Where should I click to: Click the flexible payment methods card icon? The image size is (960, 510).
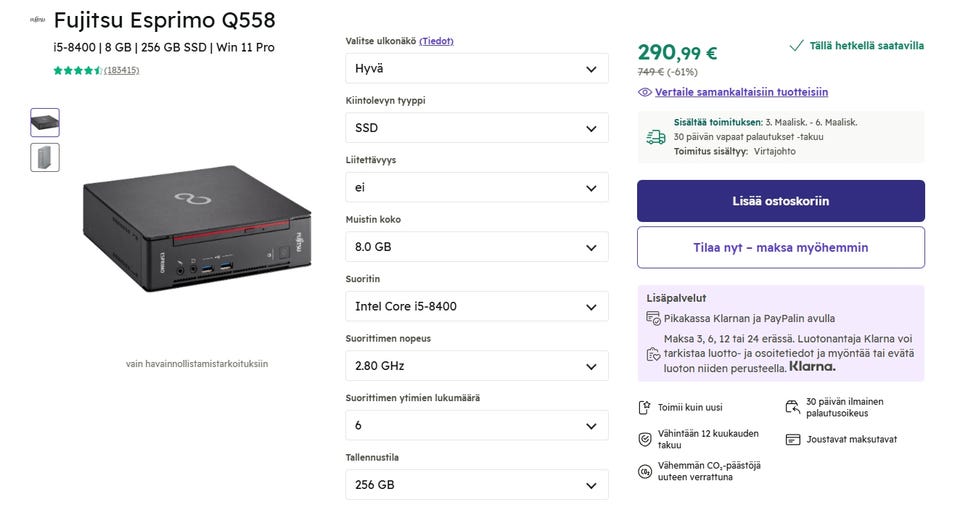tap(792, 439)
